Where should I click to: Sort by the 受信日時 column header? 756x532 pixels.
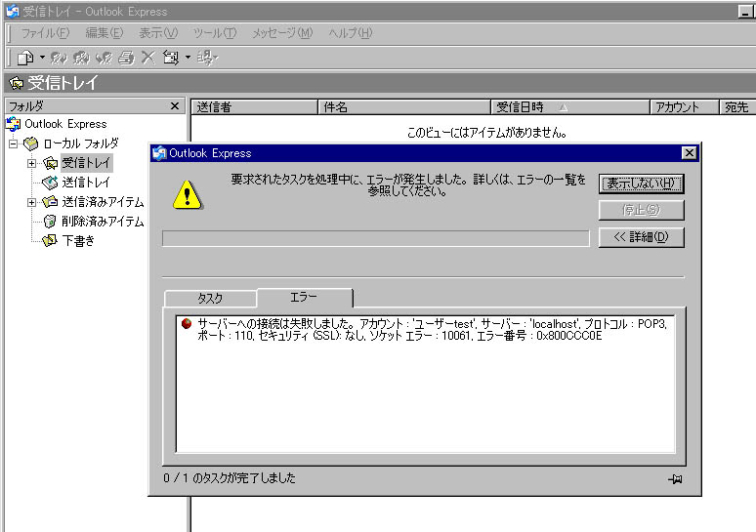(569, 107)
